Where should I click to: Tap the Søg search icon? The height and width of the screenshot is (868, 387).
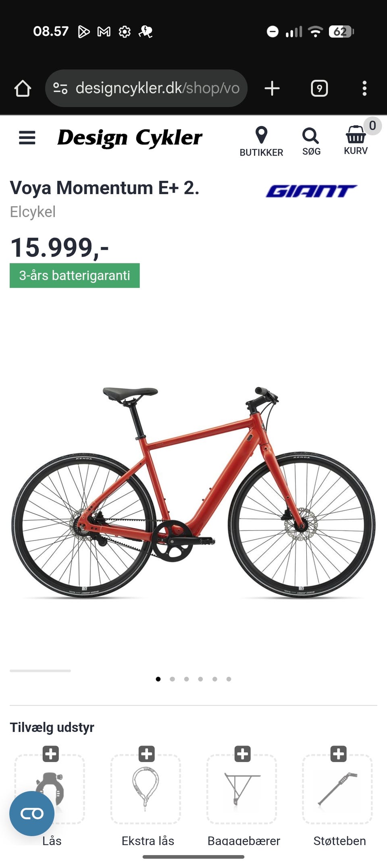tap(311, 141)
